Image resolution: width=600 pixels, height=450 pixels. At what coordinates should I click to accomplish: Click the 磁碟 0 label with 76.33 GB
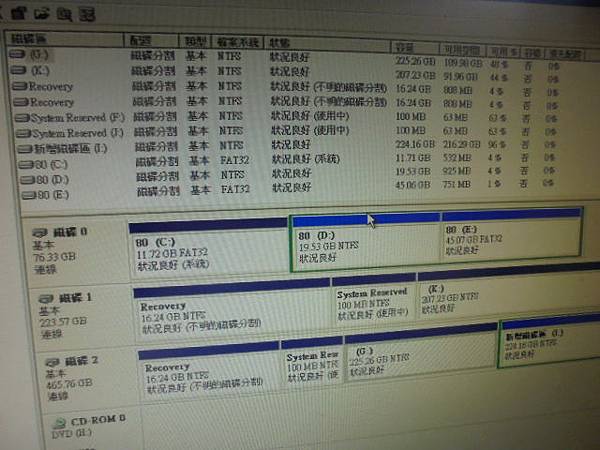(59, 250)
